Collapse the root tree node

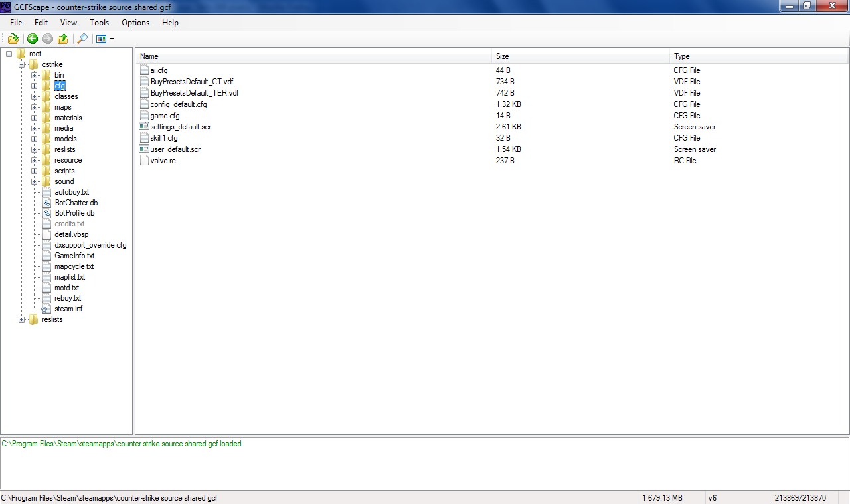(9, 54)
